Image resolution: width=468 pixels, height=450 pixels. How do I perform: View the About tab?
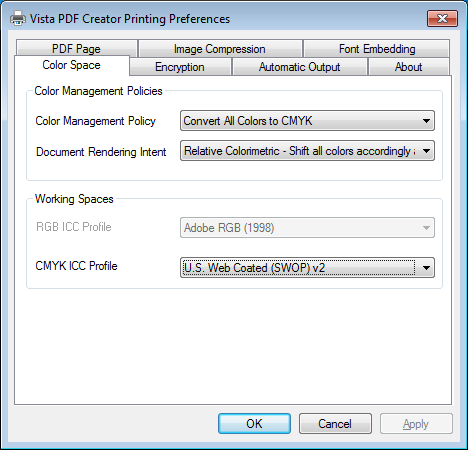pos(409,67)
